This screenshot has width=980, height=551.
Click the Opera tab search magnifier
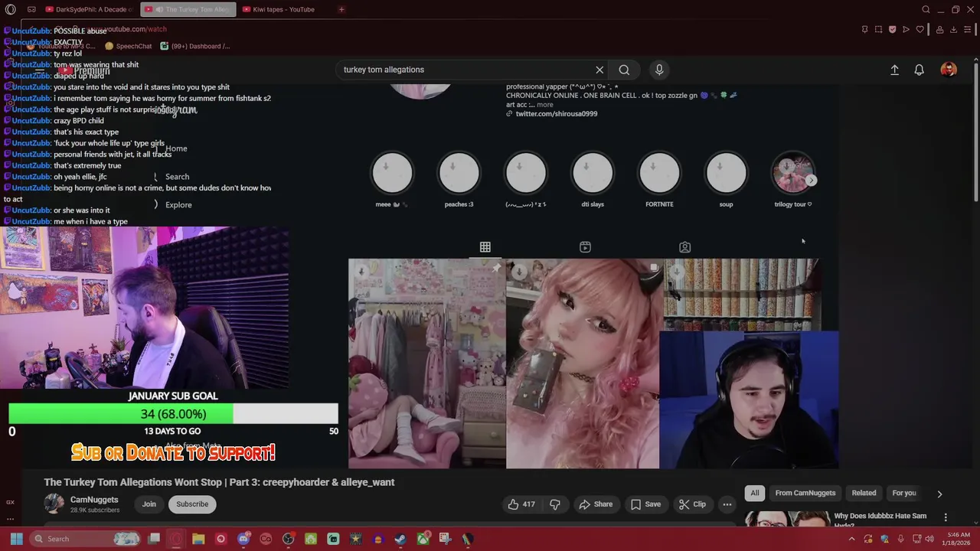926,9
